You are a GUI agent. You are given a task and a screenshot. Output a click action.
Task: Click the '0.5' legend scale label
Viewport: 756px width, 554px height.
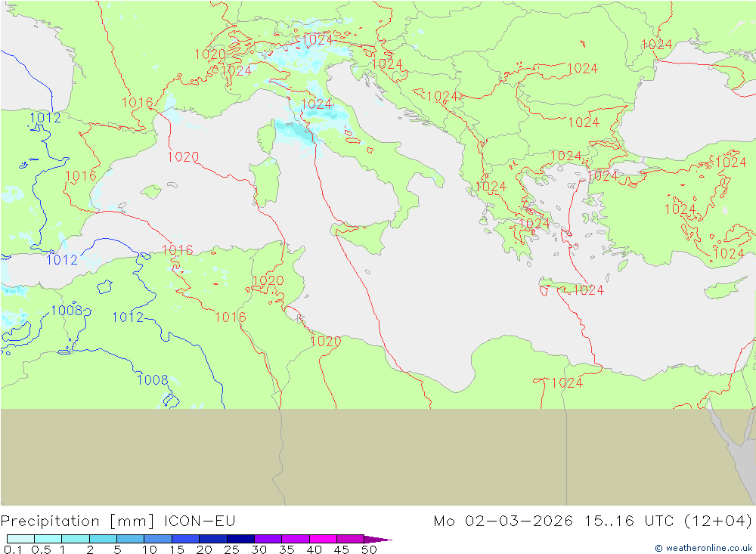coord(41,549)
